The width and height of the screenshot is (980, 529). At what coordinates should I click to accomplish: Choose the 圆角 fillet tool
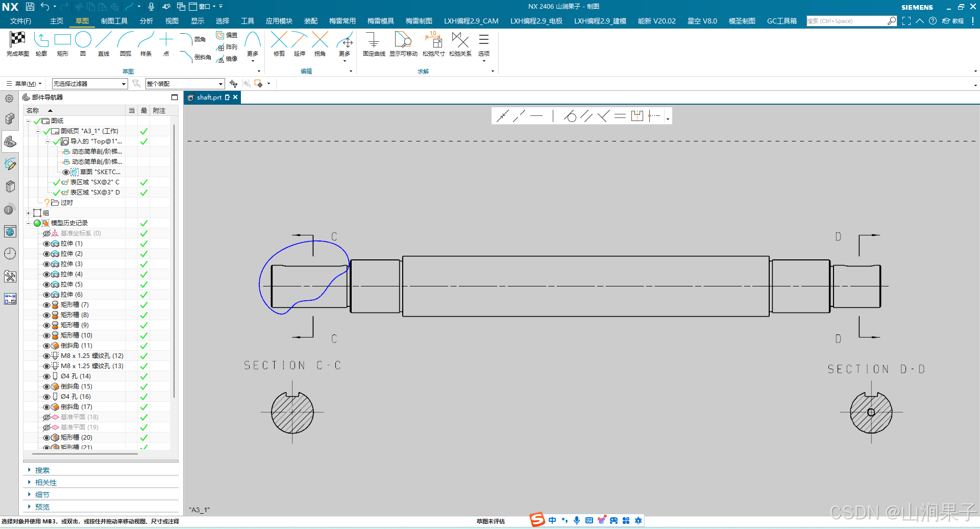pyautogui.click(x=193, y=39)
